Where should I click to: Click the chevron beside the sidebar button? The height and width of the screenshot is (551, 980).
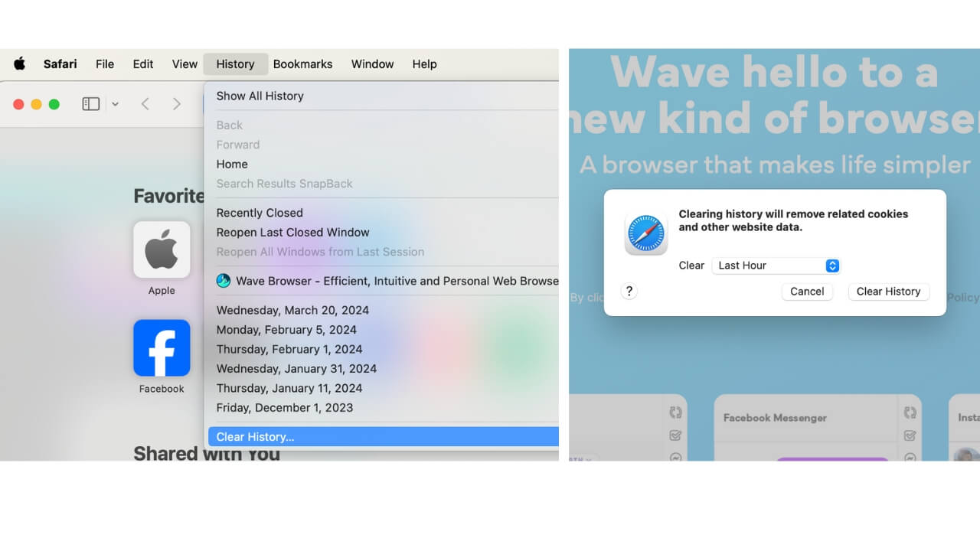pyautogui.click(x=115, y=103)
